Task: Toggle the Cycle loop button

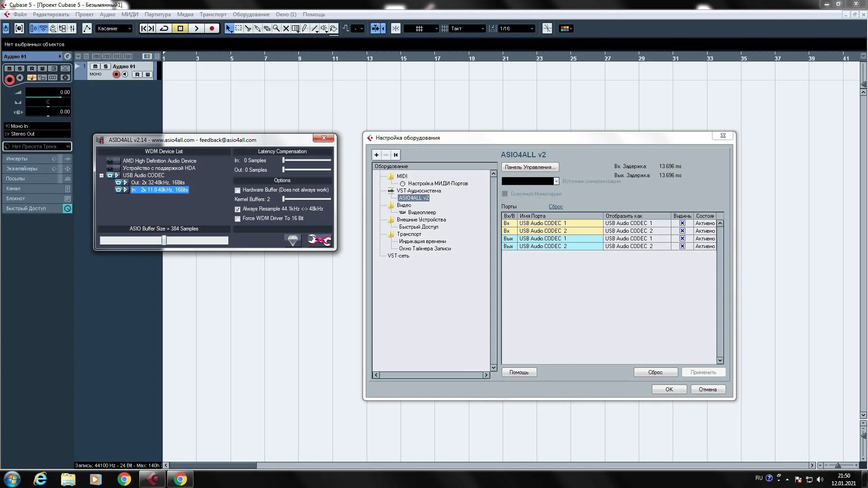Action: (164, 28)
